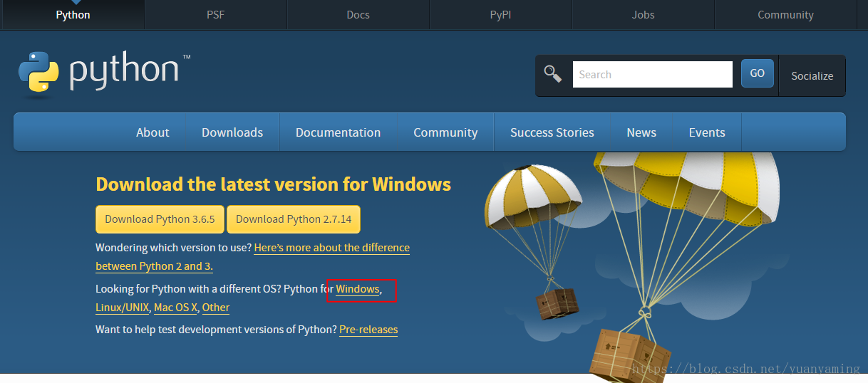Open the Docs top tab
868x383 pixels.
pyautogui.click(x=358, y=15)
